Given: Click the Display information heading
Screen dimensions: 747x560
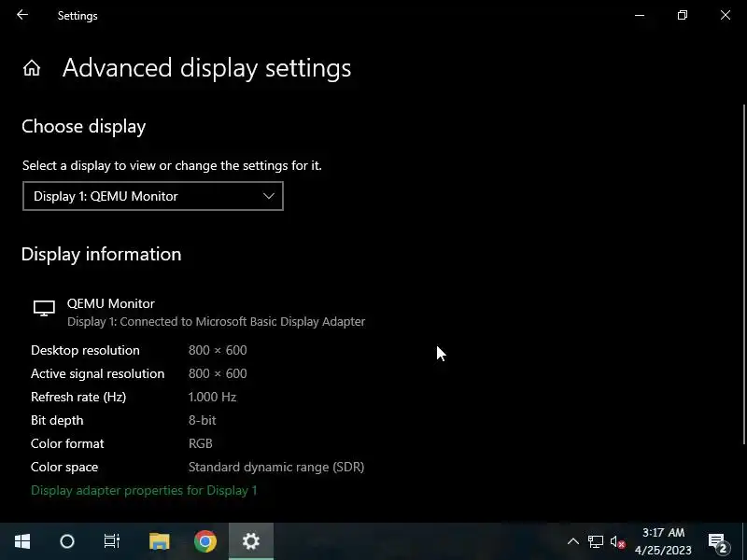Looking at the screenshot, I should pos(102,254).
